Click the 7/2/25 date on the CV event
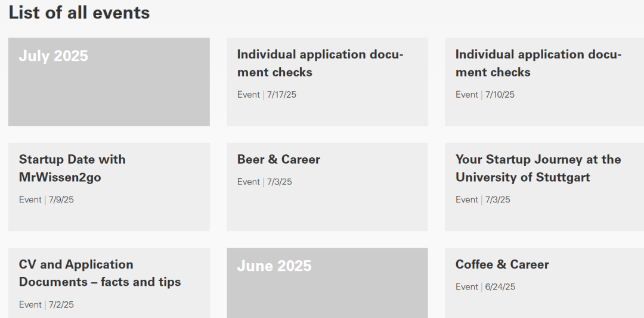 [61, 304]
